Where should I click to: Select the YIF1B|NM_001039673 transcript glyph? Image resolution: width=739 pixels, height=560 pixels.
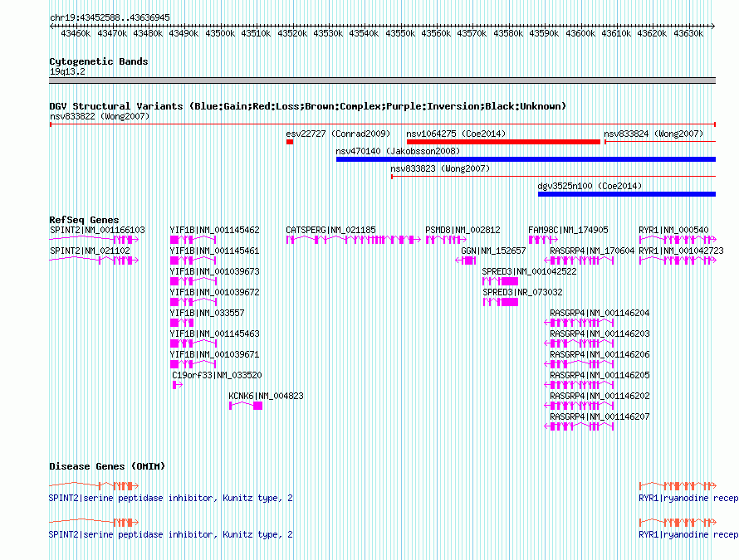point(193,281)
